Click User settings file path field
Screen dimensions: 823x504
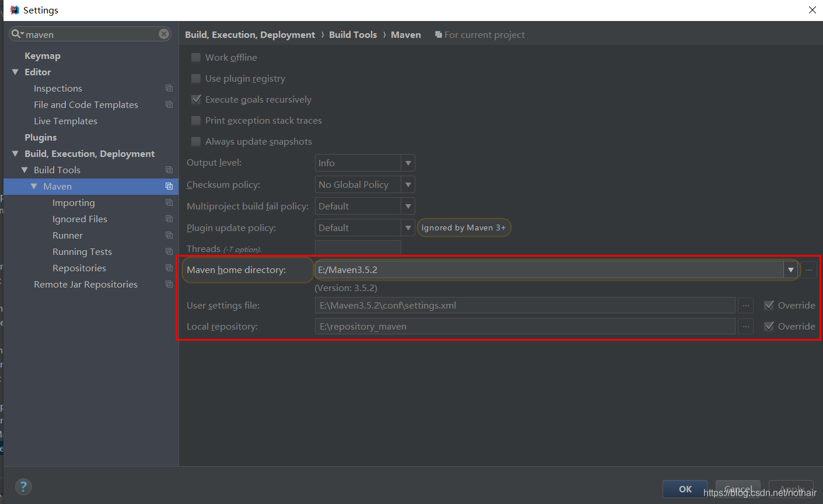525,305
